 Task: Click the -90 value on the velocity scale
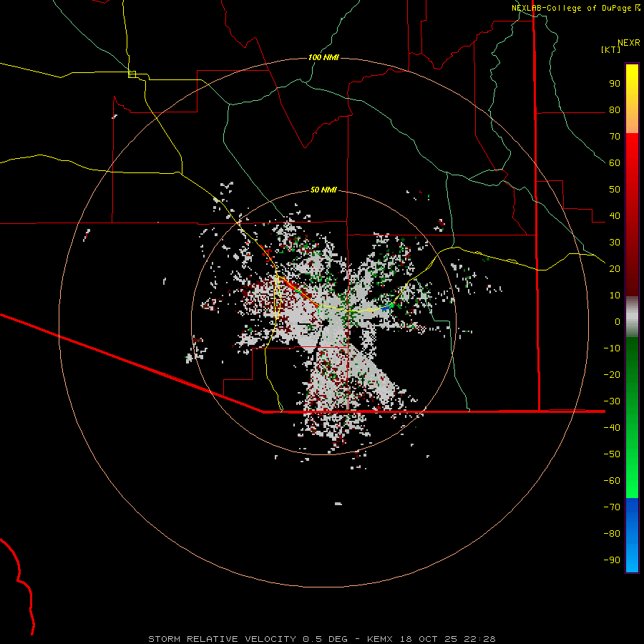tap(612, 560)
